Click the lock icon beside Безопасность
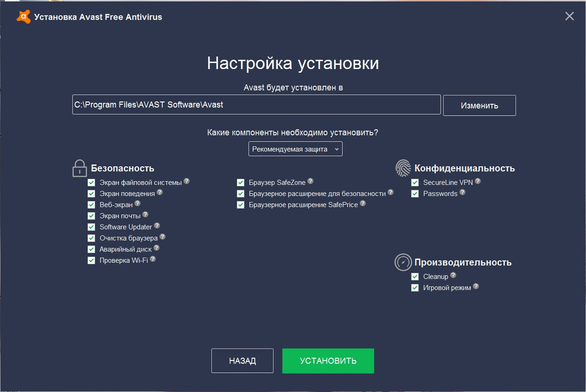Viewport: 586px width, 392px height. (x=80, y=168)
